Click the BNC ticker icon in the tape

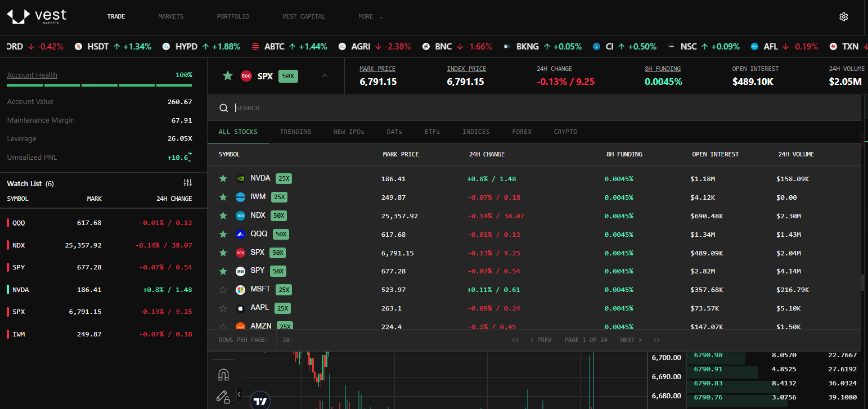pyautogui.click(x=426, y=47)
